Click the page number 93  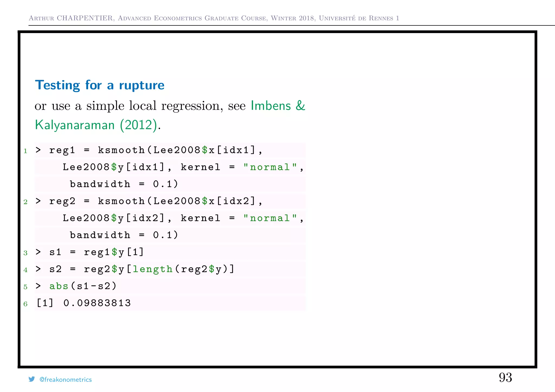coord(505,377)
